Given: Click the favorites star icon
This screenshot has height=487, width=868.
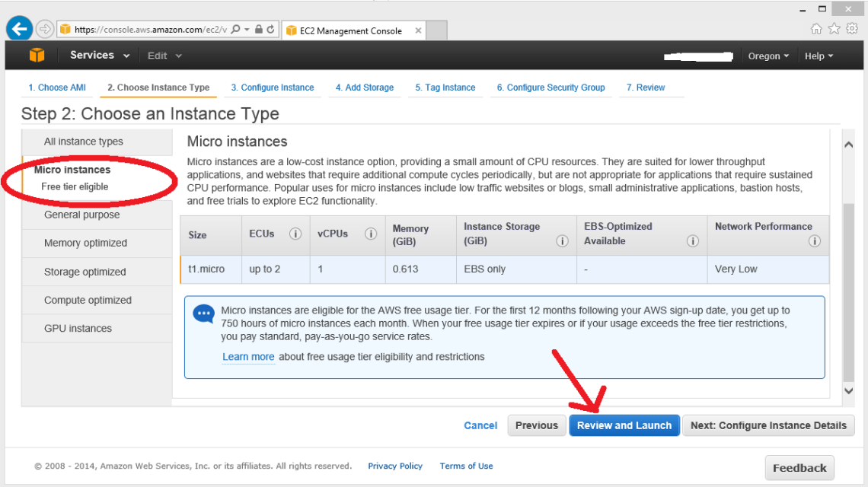Looking at the screenshot, I should (x=834, y=29).
